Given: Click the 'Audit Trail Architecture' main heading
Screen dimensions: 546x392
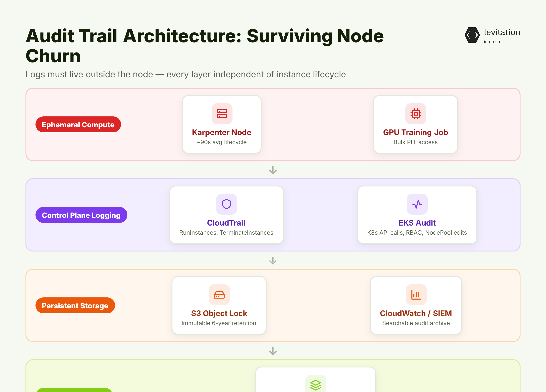Looking at the screenshot, I should click(x=205, y=46).
